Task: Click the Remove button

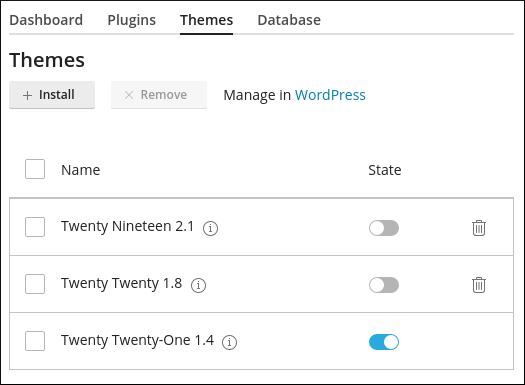Action: pyautogui.click(x=159, y=95)
